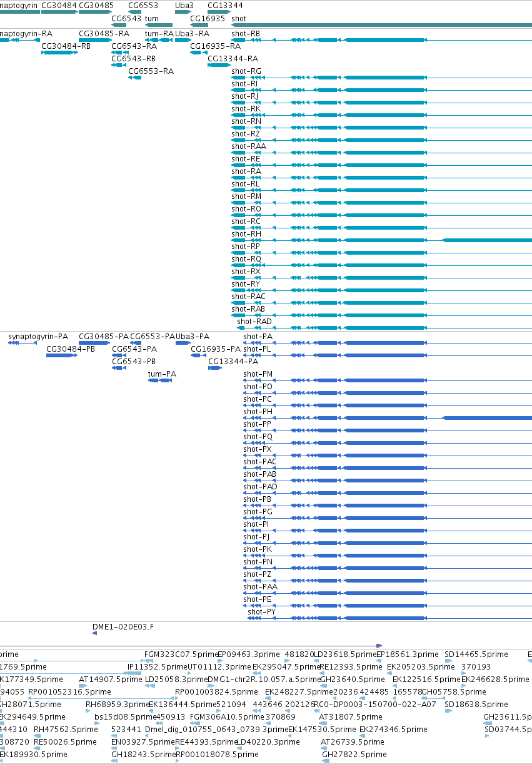Pick the CG6543-RB transcript label
Viewport: 532px width, 764px height.
(x=134, y=58)
